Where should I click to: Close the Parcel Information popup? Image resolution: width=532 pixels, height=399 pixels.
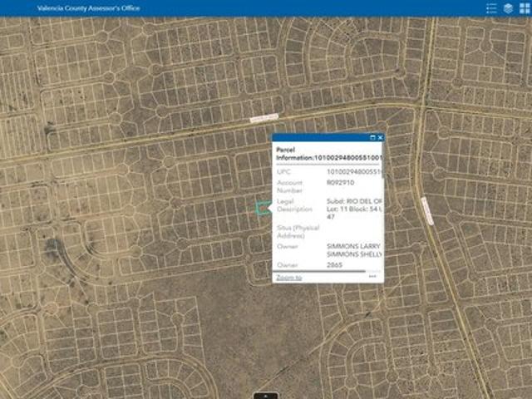tap(381, 138)
